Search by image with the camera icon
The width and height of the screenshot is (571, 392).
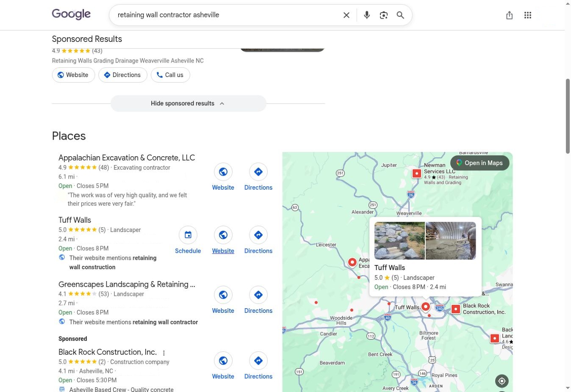(x=384, y=15)
